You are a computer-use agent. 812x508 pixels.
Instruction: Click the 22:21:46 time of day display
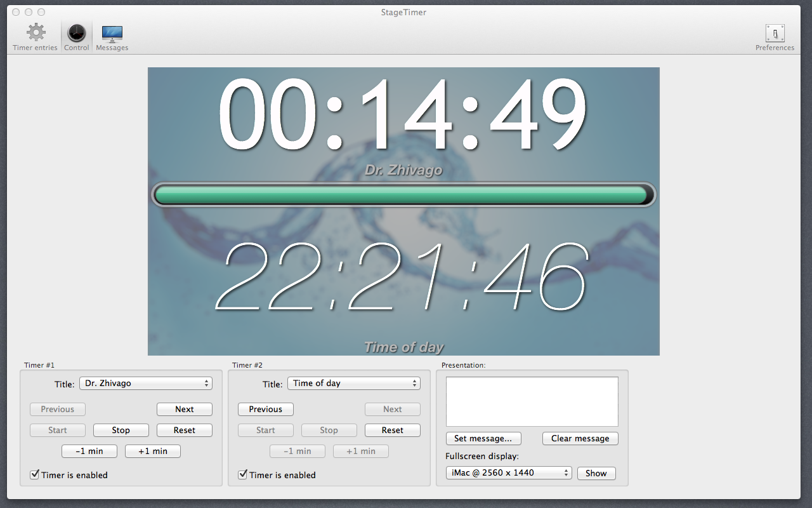402,276
